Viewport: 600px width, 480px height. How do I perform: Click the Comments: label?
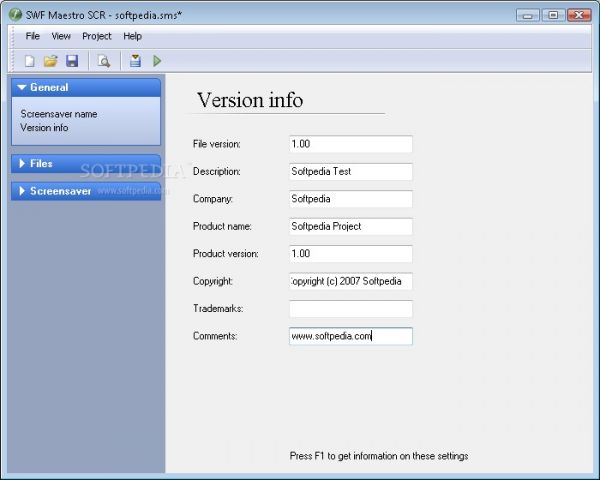215,336
